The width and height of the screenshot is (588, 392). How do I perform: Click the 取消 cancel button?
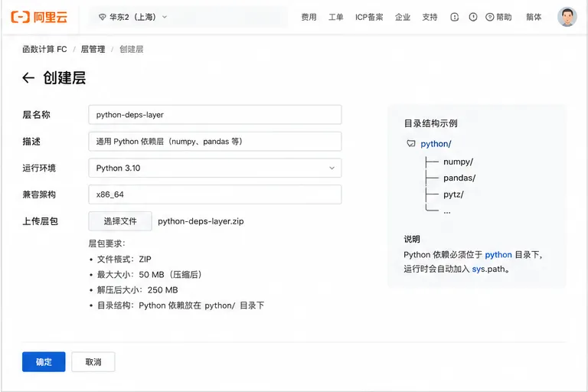[93, 361]
